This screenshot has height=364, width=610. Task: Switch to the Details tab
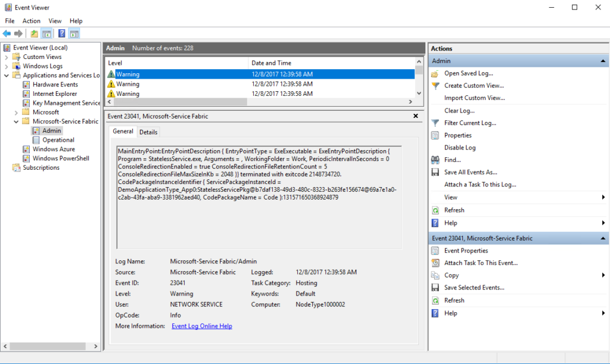(148, 132)
